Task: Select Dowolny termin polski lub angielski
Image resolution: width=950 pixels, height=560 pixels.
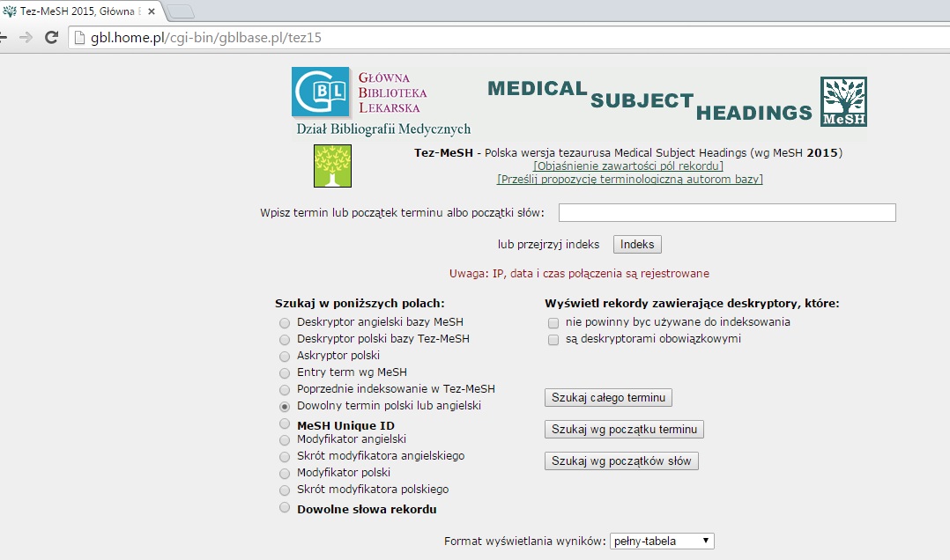Action: click(285, 407)
